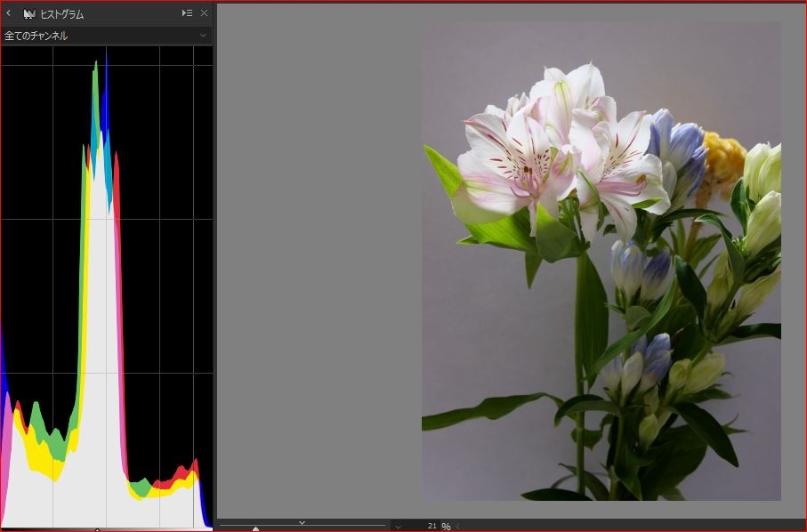Image resolution: width=807 pixels, height=532 pixels.
Task: Open the zoom preset dropdown arrow
Action: click(398, 527)
